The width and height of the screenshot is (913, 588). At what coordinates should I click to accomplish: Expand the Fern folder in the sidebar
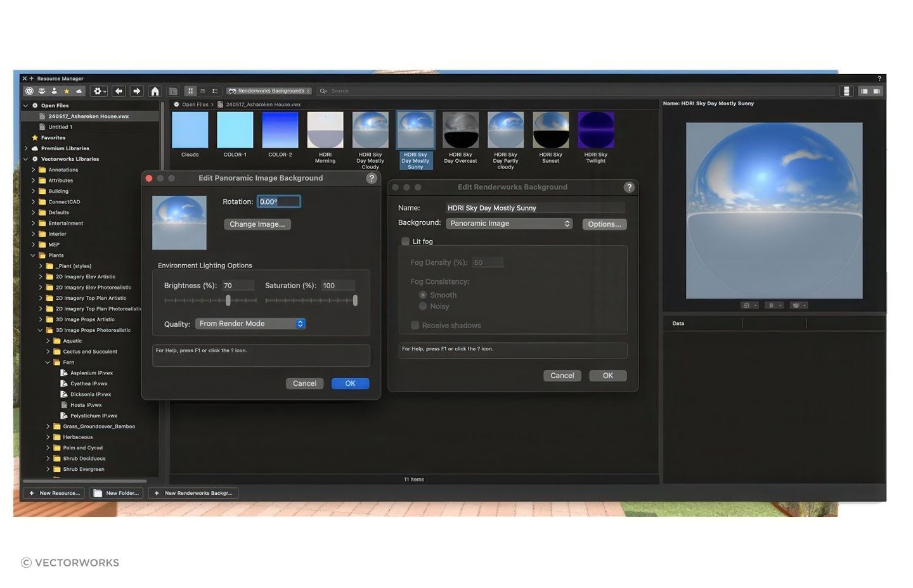click(x=48, y=362)
